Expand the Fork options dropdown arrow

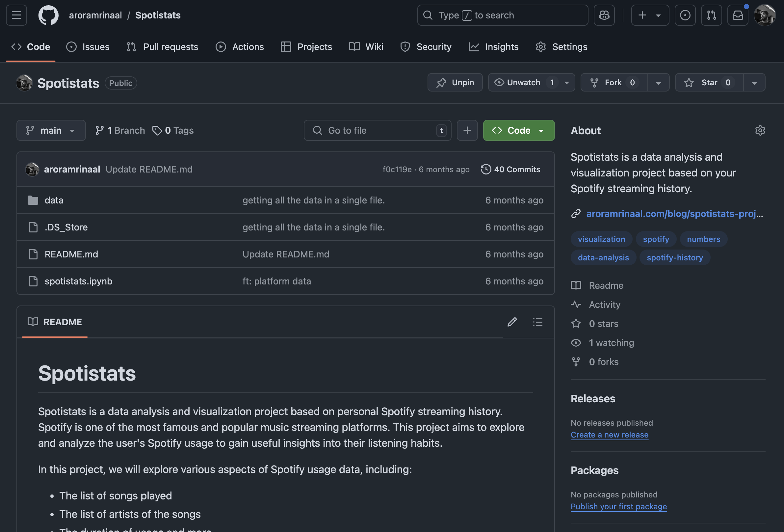click(x=658, y=82)
